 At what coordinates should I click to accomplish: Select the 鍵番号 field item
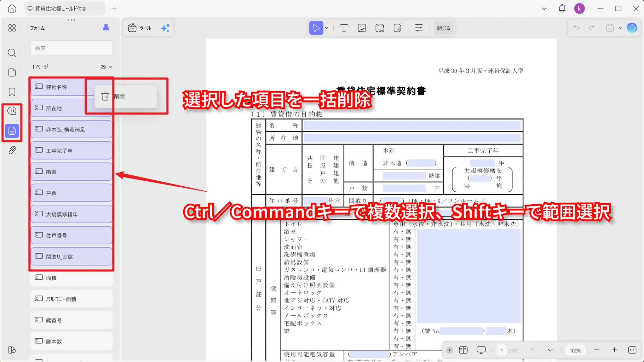tap(71, 320)
